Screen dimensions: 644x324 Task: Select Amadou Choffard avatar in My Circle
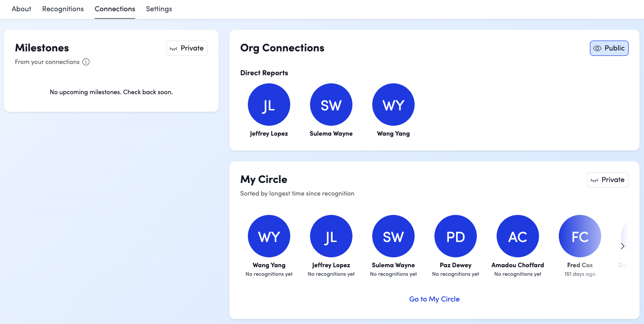coord(517,236)
